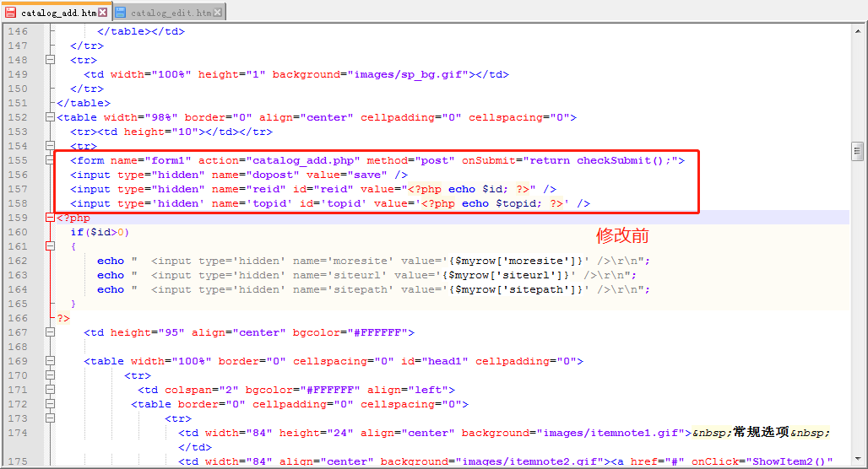The height and width of the screenshot is (469, 868).
Task: Close the catalog_add.htm tab
Action: pyautogui.click(x=103, y=13)
